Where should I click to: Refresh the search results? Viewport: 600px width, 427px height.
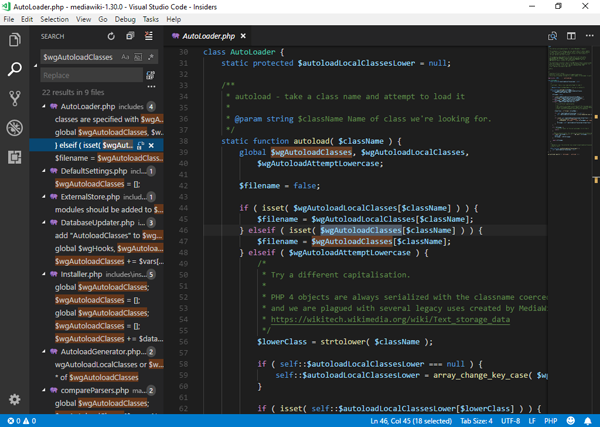tap(112, 37)
